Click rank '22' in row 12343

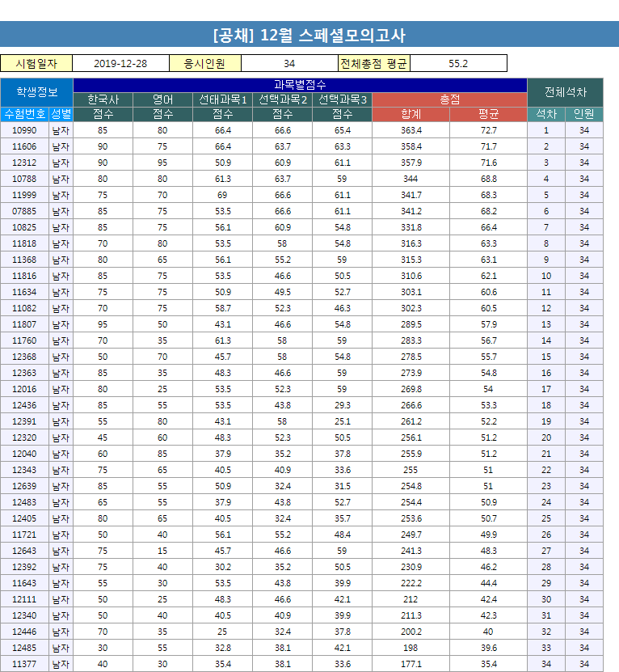(546, 470)
